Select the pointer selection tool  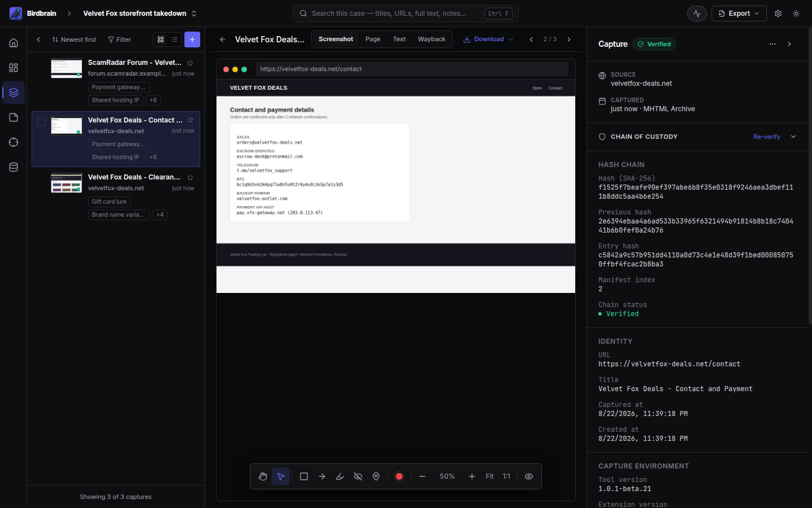click(281, 476)
